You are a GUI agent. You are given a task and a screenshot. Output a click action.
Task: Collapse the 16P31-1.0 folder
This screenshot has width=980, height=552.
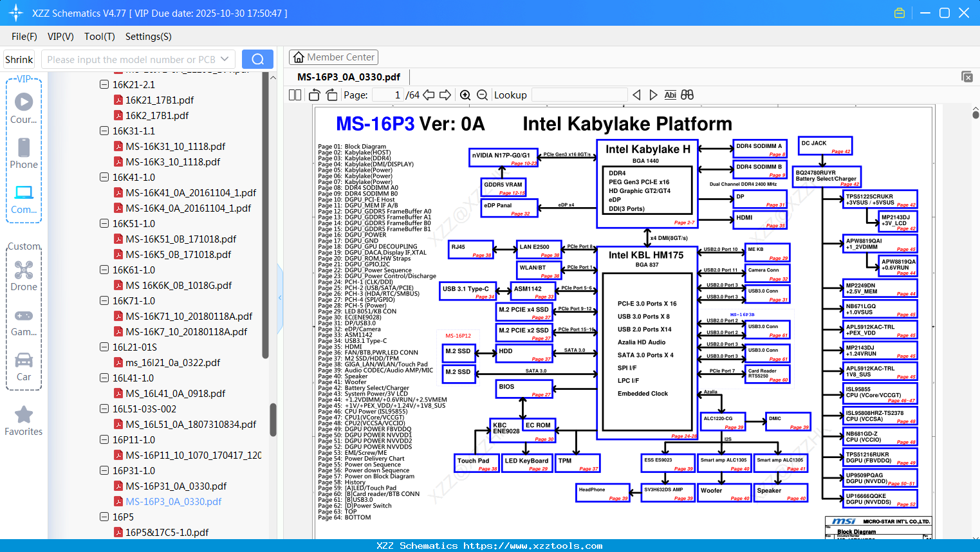104,470
